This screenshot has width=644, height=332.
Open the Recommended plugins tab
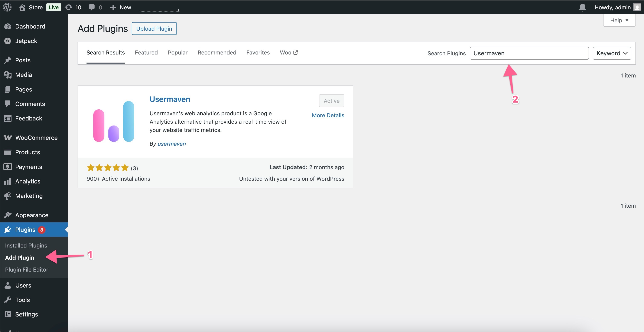point(217,52)
